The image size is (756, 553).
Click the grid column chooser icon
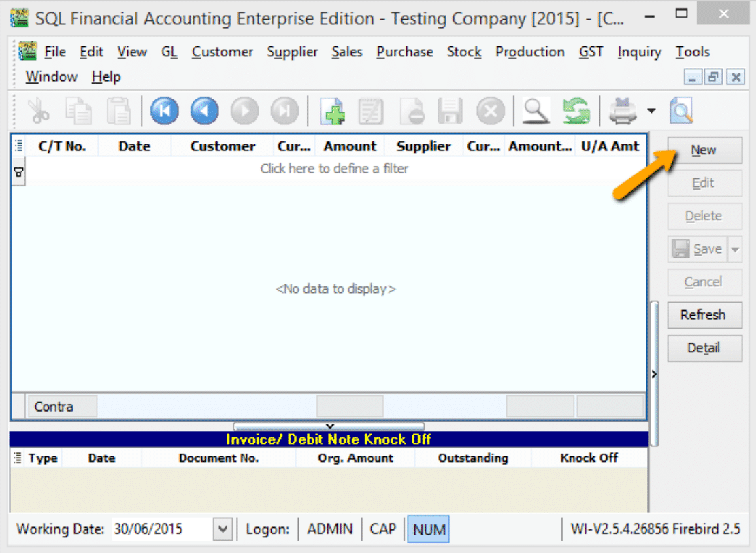(18, 146)
